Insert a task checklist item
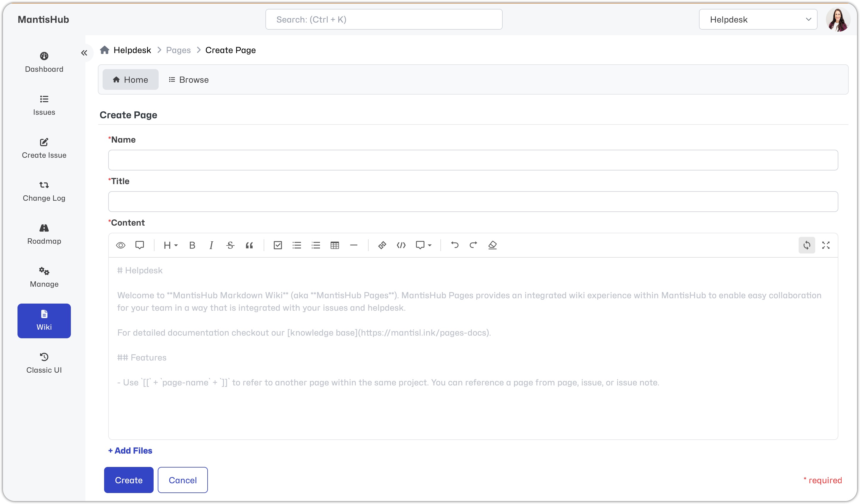 pyautogui.click(x=278, y=245)
